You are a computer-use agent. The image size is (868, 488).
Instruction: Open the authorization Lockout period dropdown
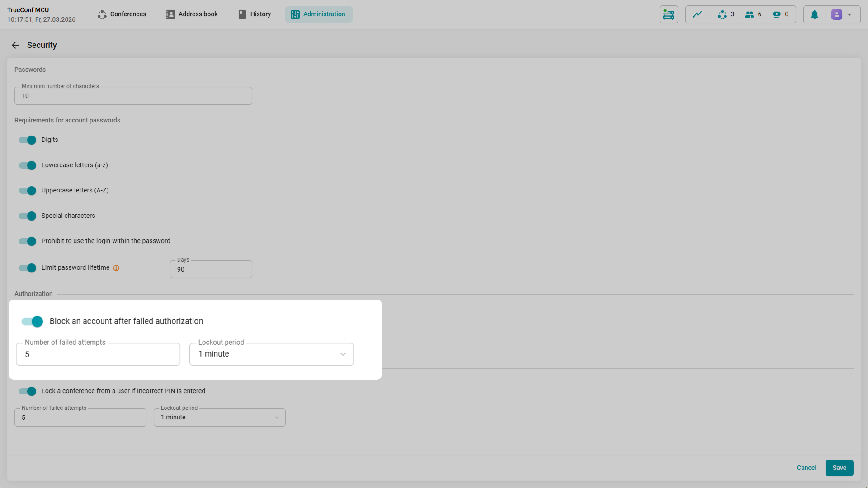pyautogui.click(x=271, y=354)
